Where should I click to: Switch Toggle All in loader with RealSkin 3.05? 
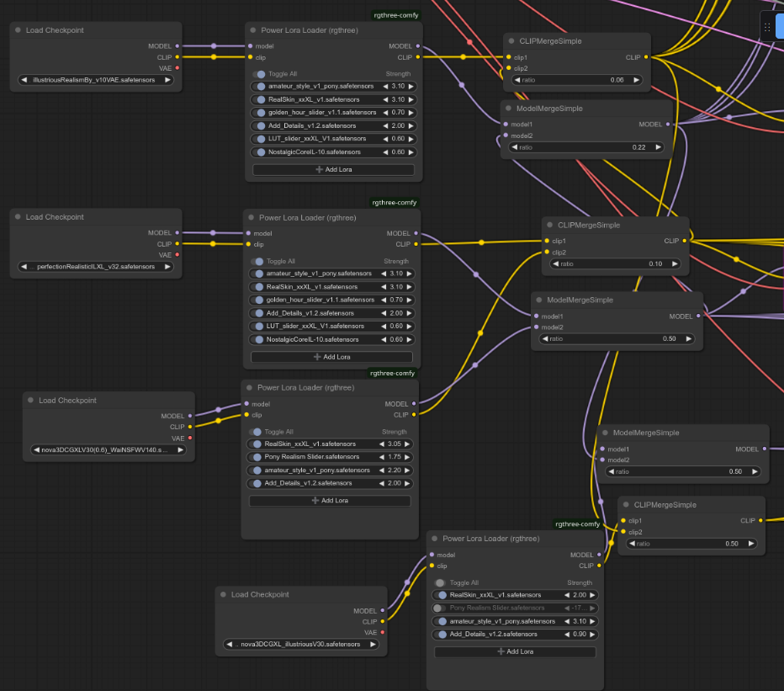pyautogui.click(x=256, y=432)
